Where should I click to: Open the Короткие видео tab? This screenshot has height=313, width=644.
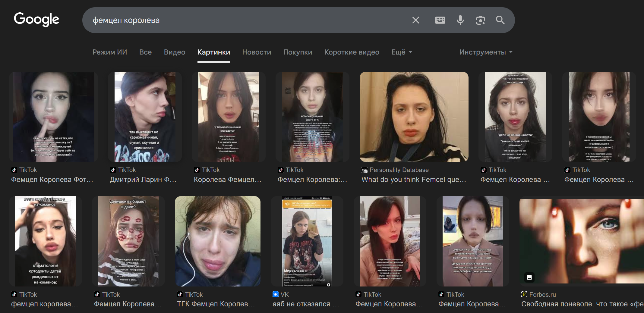[352, 52]
